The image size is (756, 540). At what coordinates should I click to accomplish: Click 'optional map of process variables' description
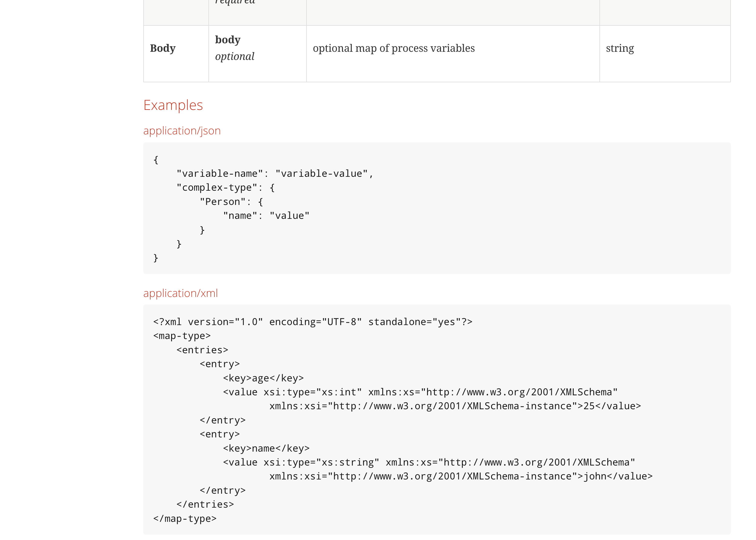click(x=394, y=48)
